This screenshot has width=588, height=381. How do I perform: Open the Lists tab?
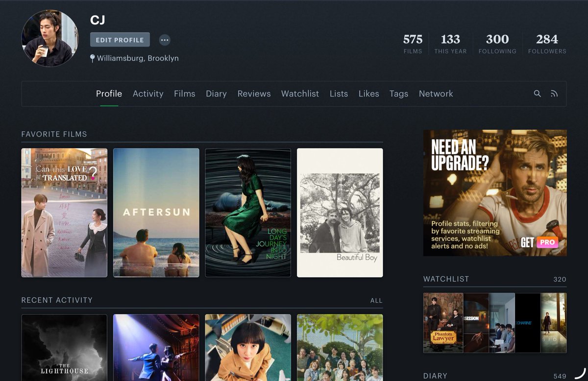(x=339, y=94)
